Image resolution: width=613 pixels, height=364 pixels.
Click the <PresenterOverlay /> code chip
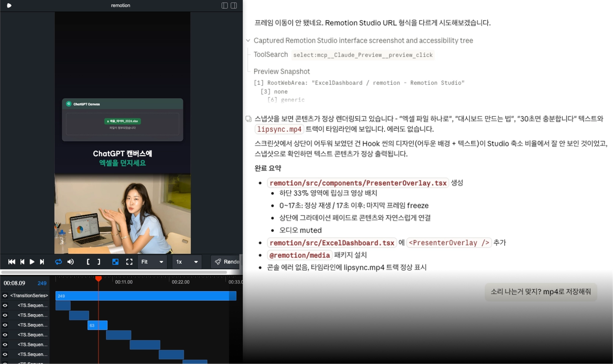click(x=449, y=243)
